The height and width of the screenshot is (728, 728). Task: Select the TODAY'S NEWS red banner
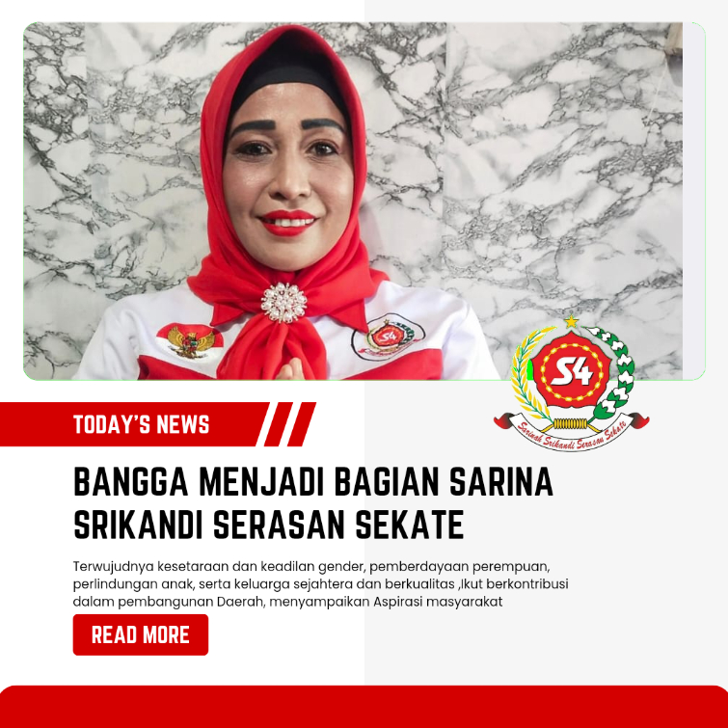(135, 424)
